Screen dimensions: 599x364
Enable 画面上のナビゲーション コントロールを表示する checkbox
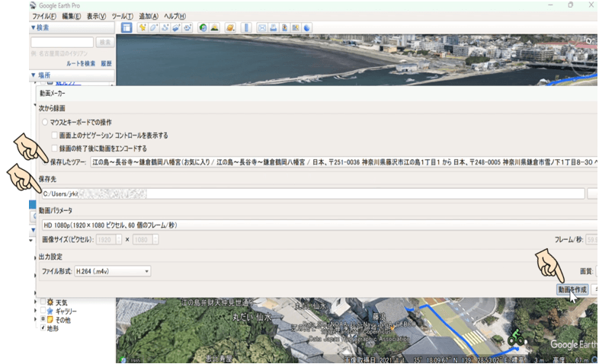(54, 135)
